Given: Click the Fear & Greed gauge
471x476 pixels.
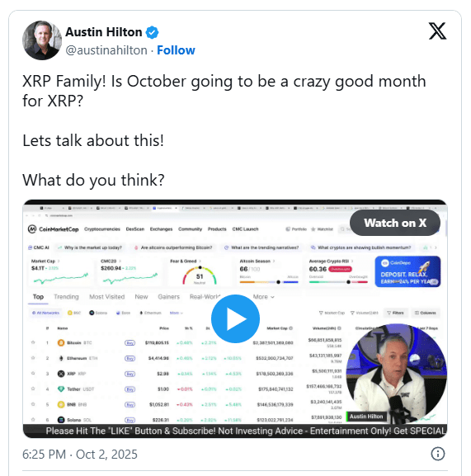Looking at the screenshot, I should (200, 275).
